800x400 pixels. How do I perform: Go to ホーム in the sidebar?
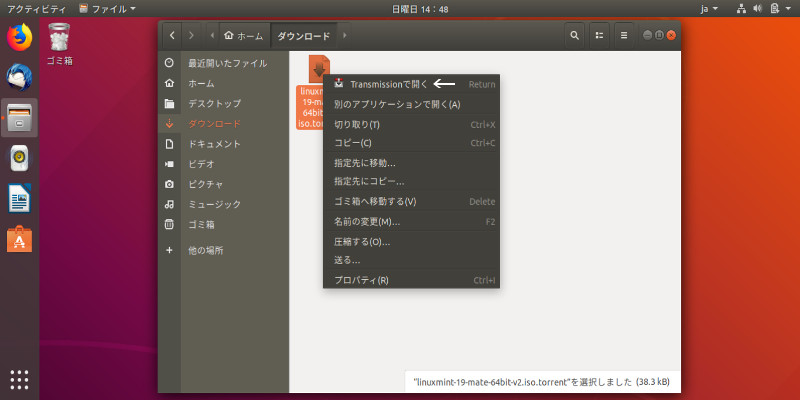pyautogui.click(x=223, y=83)
